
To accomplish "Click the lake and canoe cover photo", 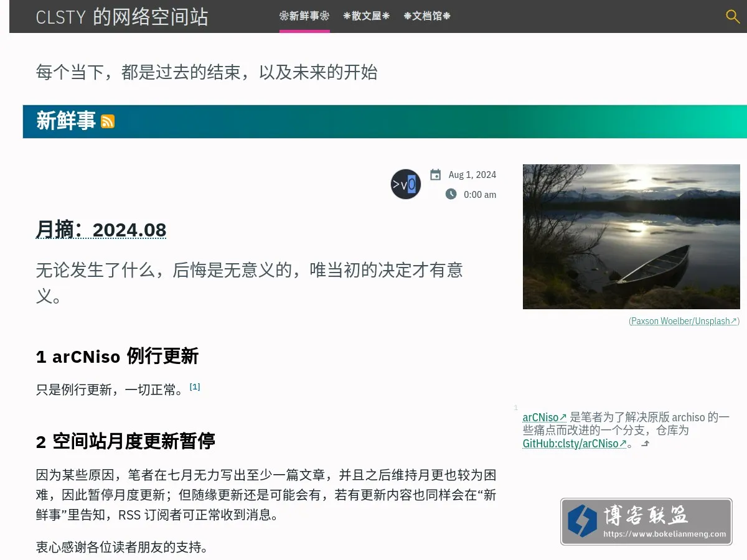I will [x=631, y=236].
